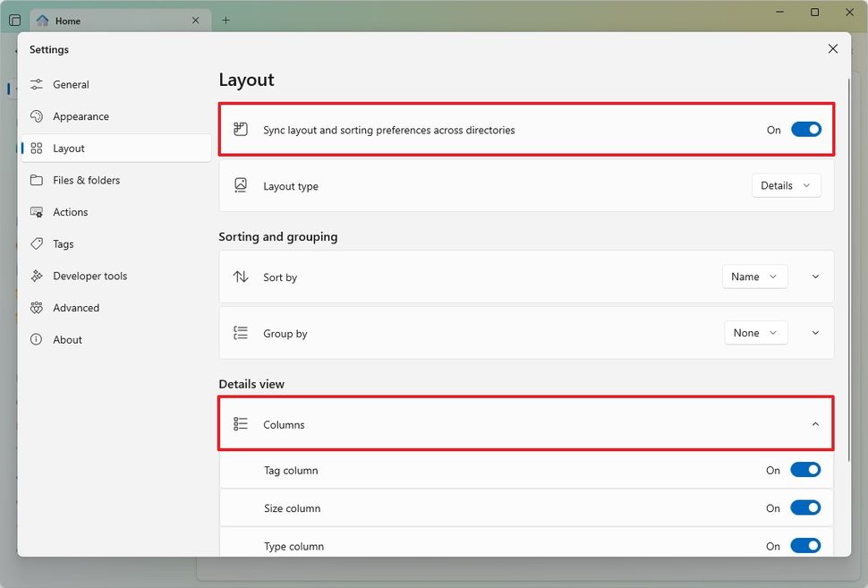868x588 pixels.
Task: Select the Home tab
Action: coord(121,20)
